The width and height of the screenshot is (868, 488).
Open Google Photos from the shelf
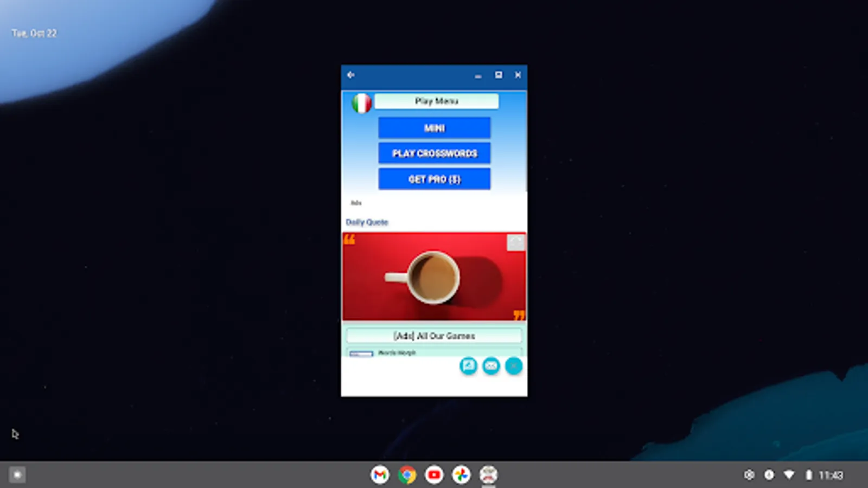coord(461,474)
